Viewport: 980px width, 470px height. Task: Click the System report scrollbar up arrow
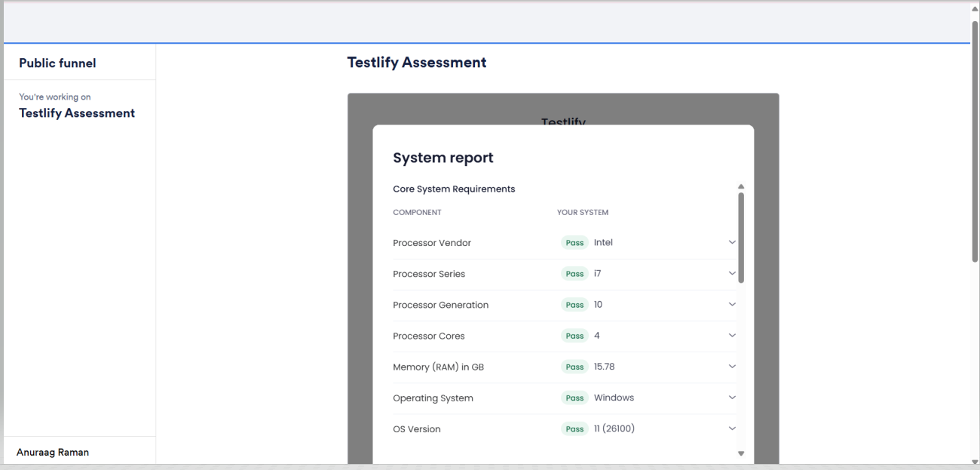click(740, 186)
